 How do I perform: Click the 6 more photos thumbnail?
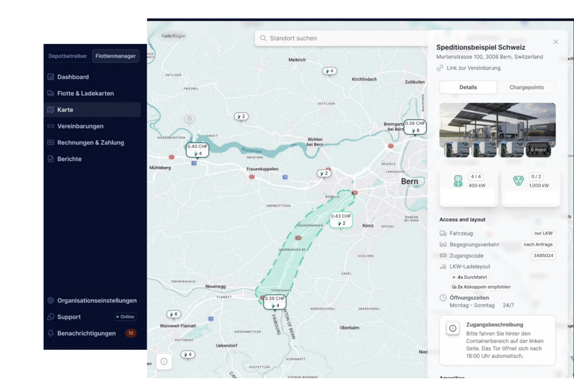[x=538, y=150]
